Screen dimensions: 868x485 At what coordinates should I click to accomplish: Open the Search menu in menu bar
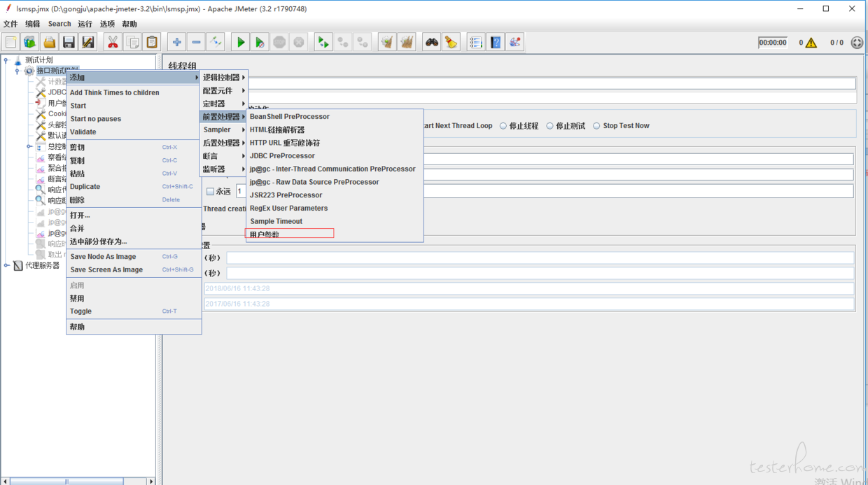pos(59,24)
